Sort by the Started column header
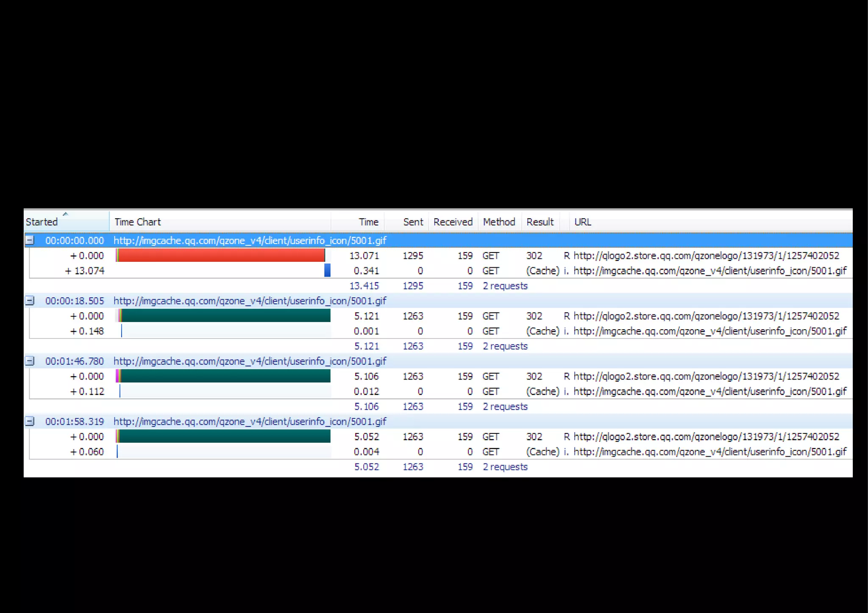868x613 pixels. 42,222
